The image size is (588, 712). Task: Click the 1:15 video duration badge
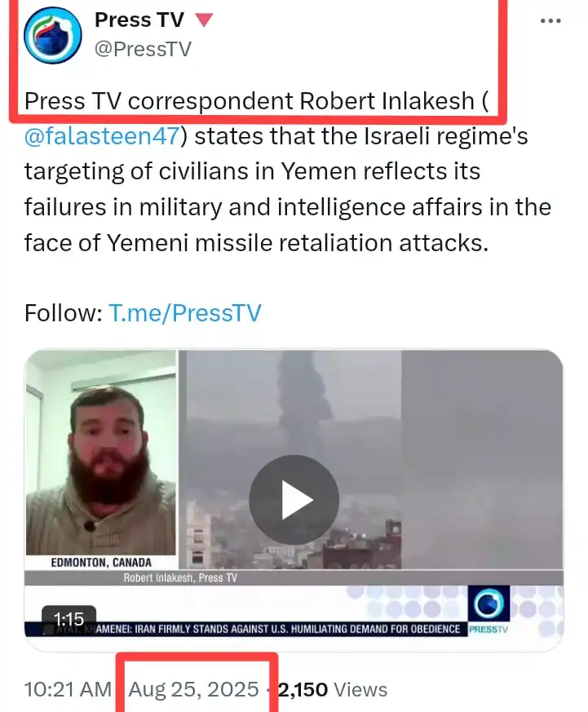[69, 618]
